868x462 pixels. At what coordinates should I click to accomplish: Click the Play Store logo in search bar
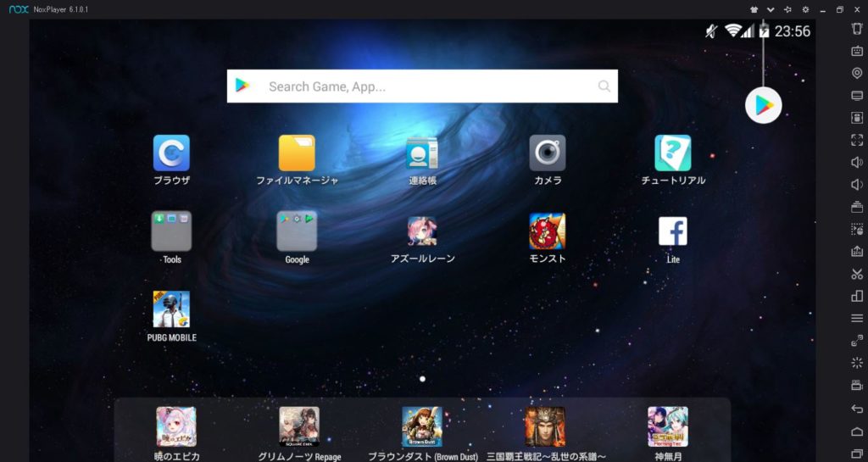(x=242, y=86)
